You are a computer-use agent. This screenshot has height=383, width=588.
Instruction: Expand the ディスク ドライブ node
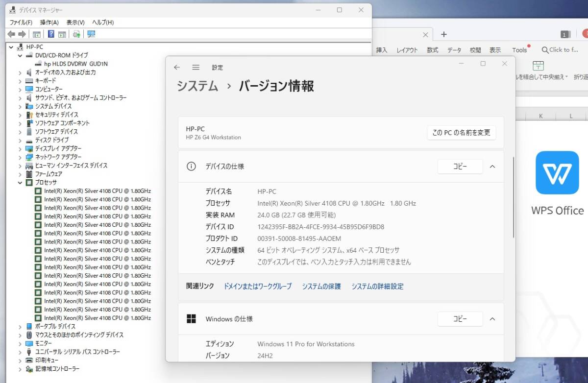[x=20, y=140]
